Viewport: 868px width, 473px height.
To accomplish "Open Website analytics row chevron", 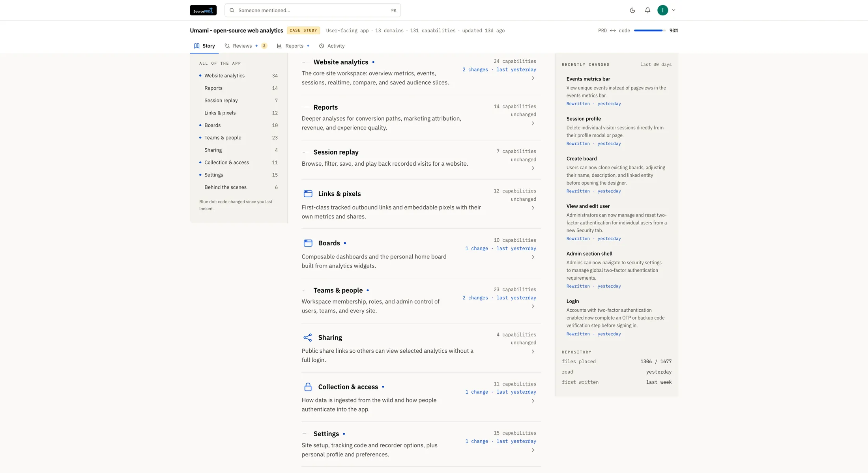I will click(533, 78).
